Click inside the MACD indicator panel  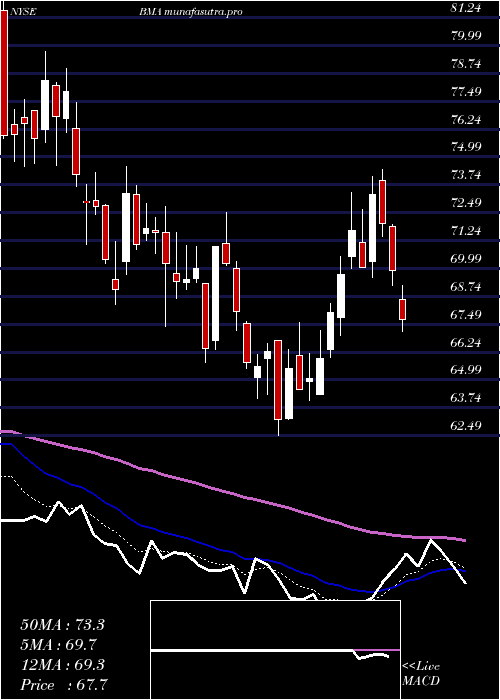click(x=275, y=650)
